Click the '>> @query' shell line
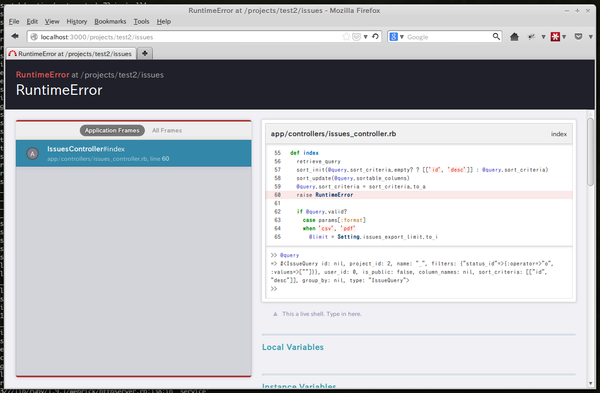The image size is (600, 393). coord(285,255)
